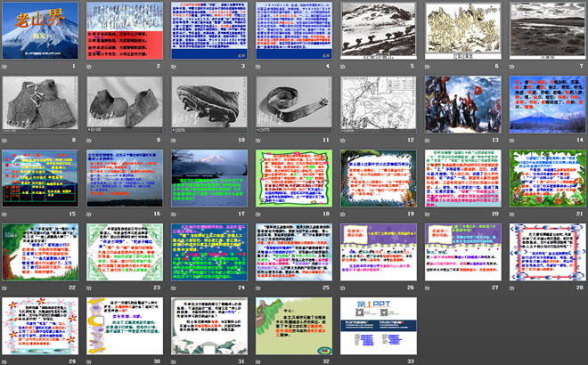Click the star icon under slide 17
The height and width of the screenshot is (365, 588).
[175, 215]
